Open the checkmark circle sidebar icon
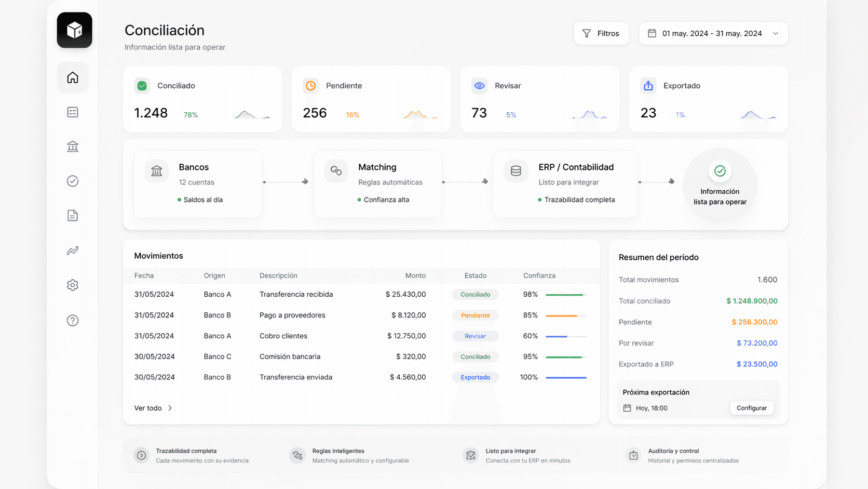 tap(73, 181)
